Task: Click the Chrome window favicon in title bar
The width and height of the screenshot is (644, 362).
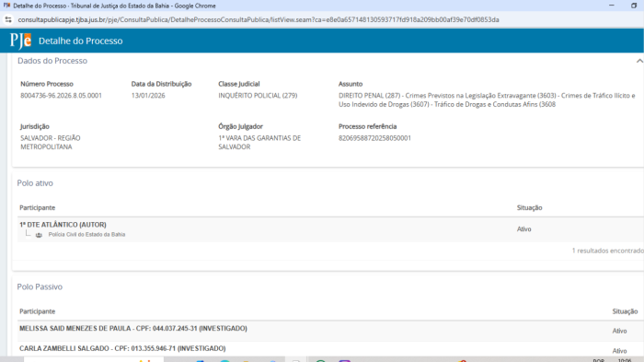Action: [6, 6]
